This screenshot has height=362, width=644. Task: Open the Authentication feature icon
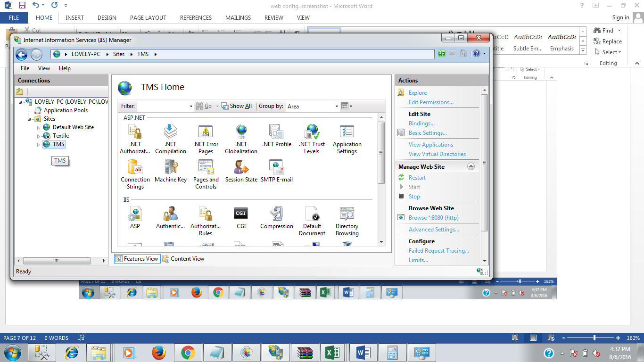[x=170, y=217]
